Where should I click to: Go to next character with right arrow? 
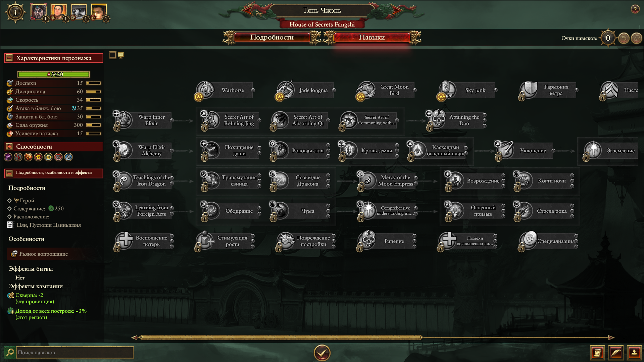[x=397, y=10]
